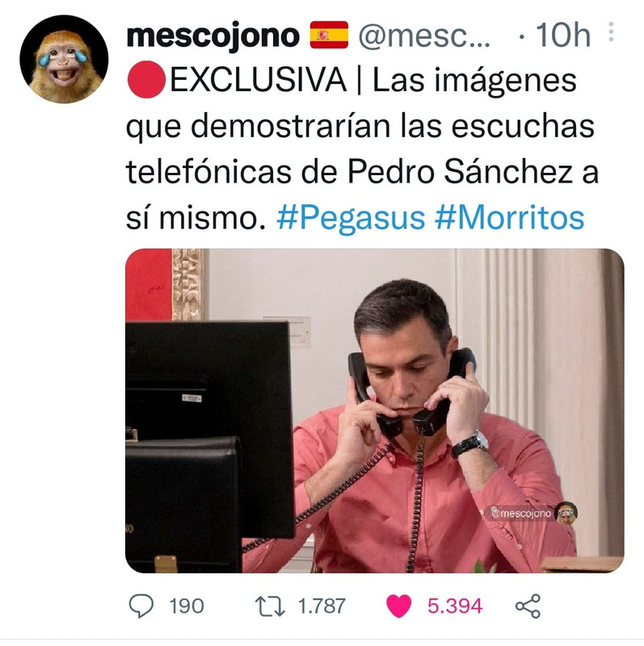The height and width of the screenshot is (646, 644).
Task: Click the 1.787 retweets count
Action: tap(322, 606)
